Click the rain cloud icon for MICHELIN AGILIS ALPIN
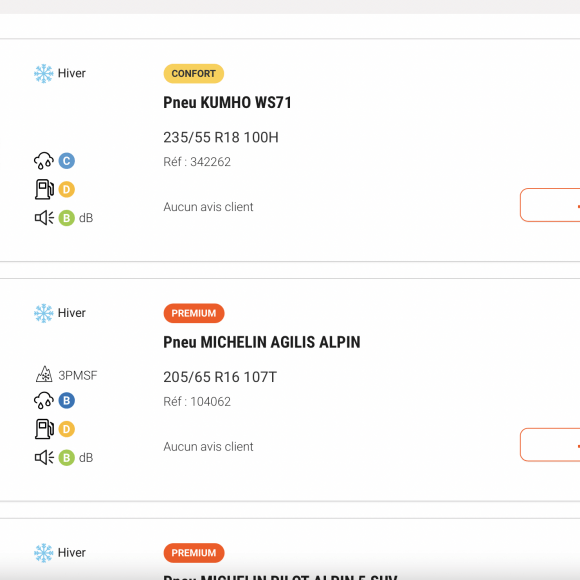Image resolution: width=580 pixels, height=580 pixels. tap(44, 401)
